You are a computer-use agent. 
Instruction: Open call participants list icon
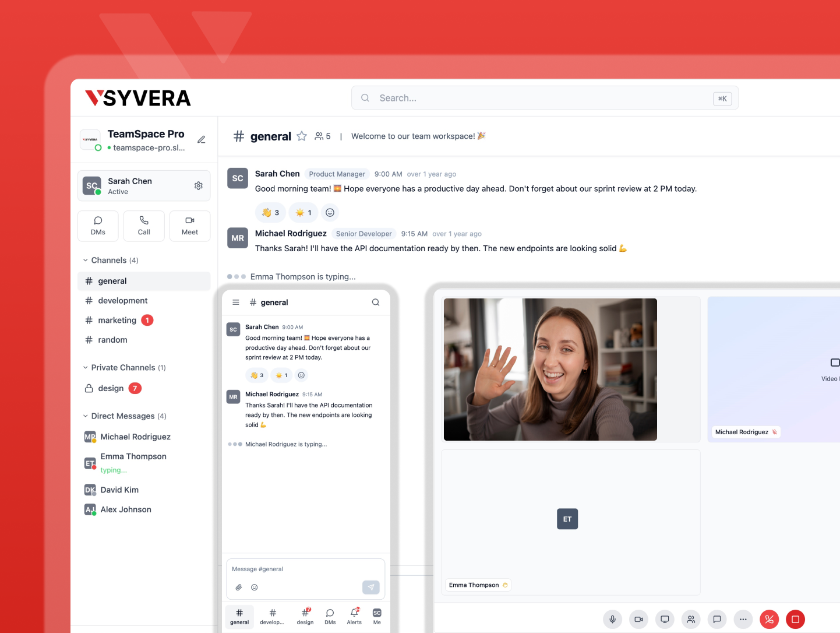click(691, 619)
